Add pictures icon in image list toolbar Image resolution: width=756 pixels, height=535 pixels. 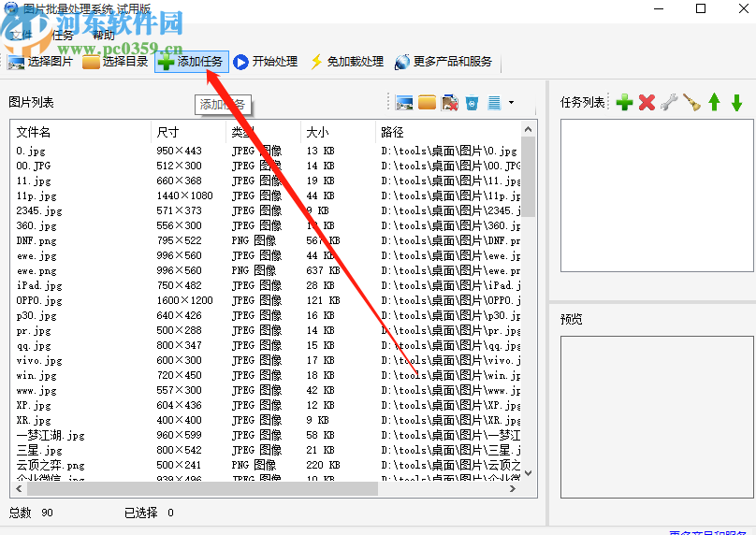(403, 103)
